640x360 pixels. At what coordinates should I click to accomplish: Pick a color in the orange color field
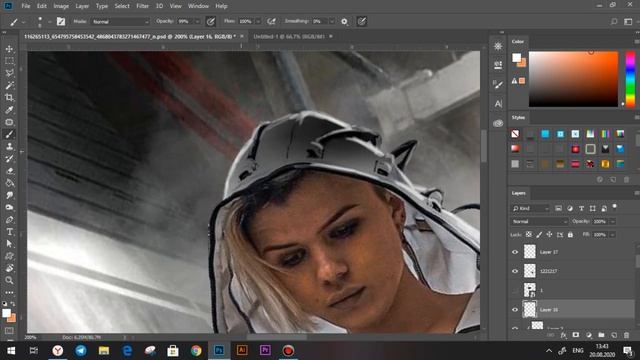tap(573, 79)
